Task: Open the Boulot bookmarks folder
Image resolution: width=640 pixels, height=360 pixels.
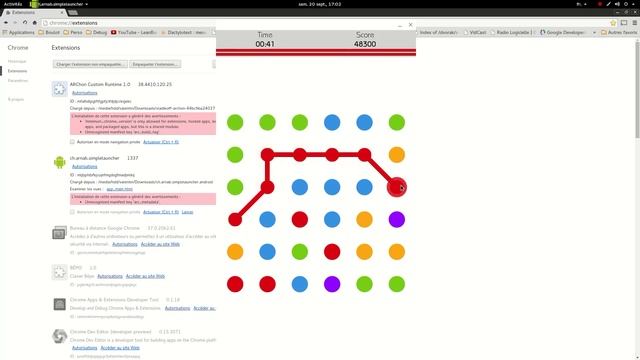Action: point(49,32)
